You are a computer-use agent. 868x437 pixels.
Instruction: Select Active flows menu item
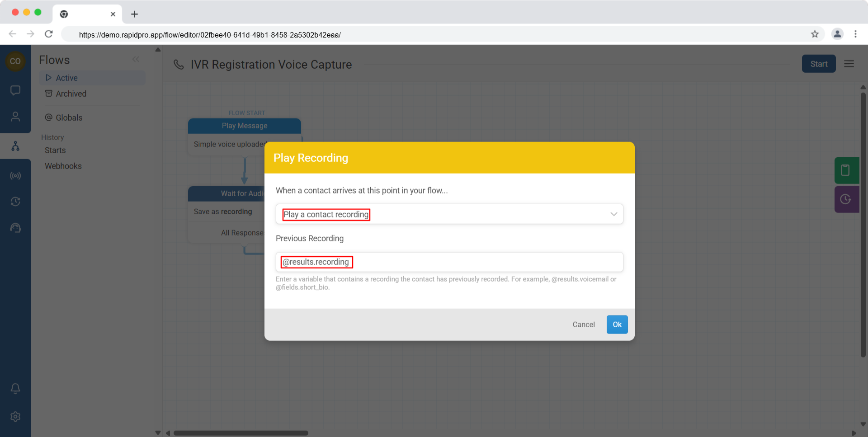coord(66,78)
